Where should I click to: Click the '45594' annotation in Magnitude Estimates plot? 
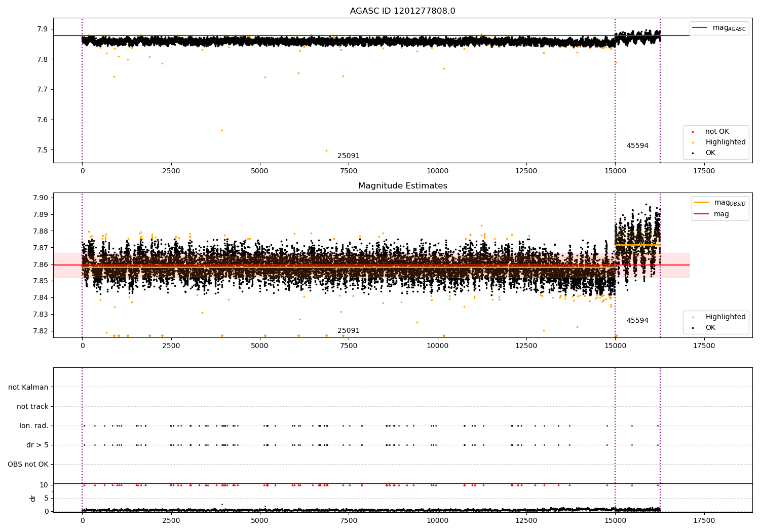(x=637, y=321)
